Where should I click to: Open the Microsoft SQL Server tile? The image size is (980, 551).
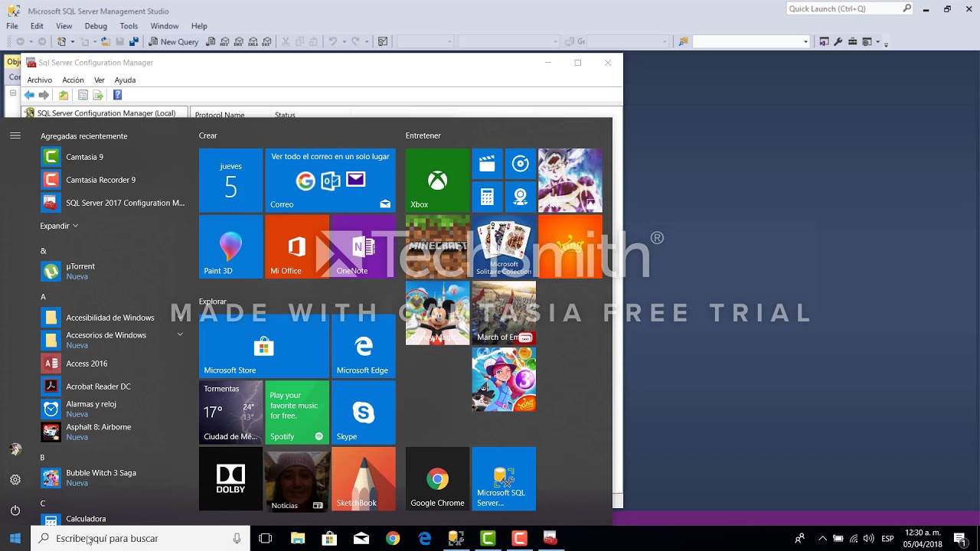[x=504, y=479]
